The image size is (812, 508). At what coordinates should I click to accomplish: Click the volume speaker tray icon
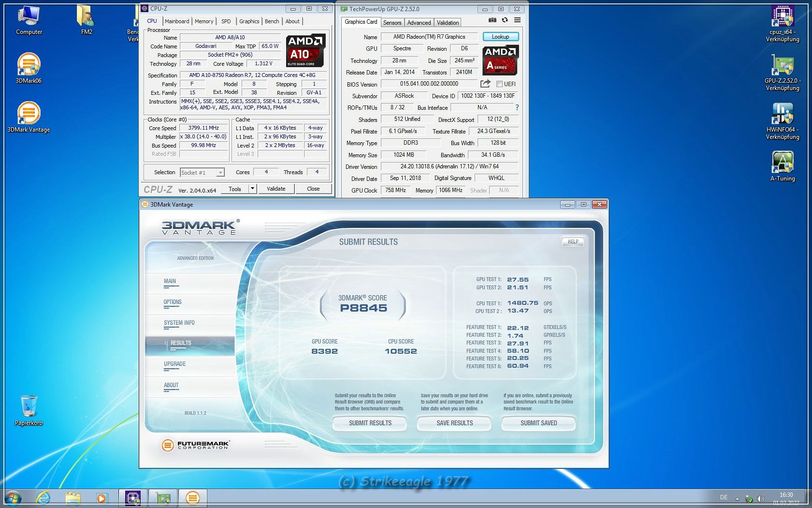point(760,498)
